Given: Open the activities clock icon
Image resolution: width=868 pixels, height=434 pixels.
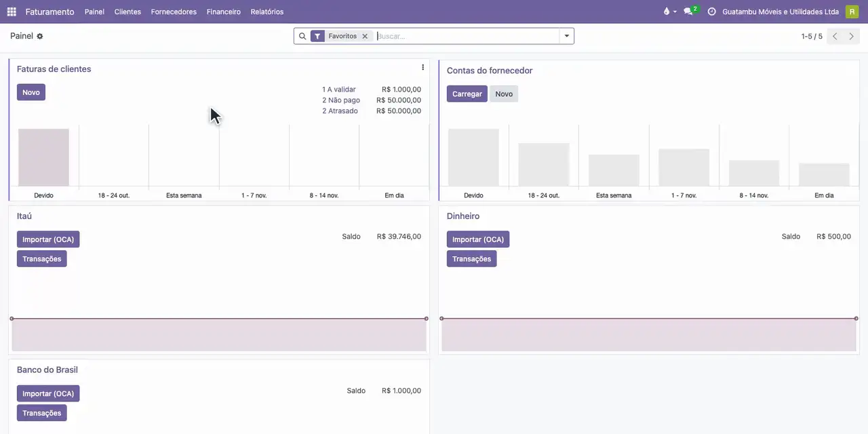Looking at the screenshot, I should tap(711, 12).
